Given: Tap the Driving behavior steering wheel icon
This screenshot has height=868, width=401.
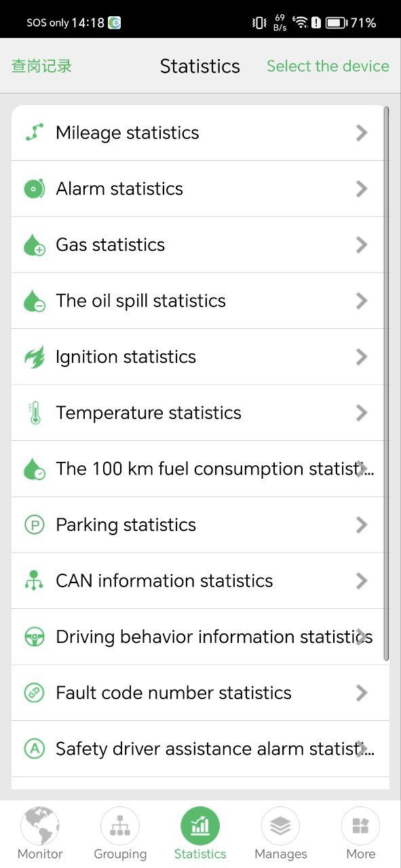Looking at the screenshot, I should [x=34, y=637].
